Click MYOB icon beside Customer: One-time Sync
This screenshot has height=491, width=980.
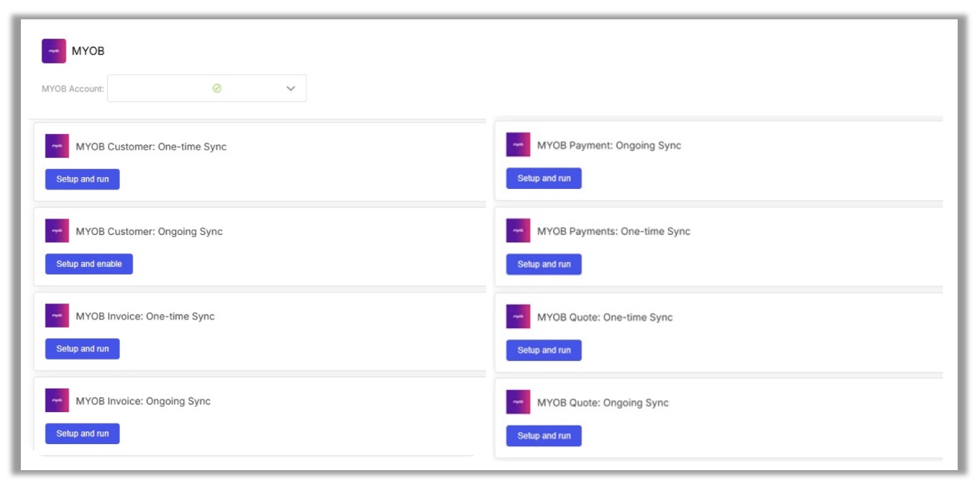coord(57,146)
